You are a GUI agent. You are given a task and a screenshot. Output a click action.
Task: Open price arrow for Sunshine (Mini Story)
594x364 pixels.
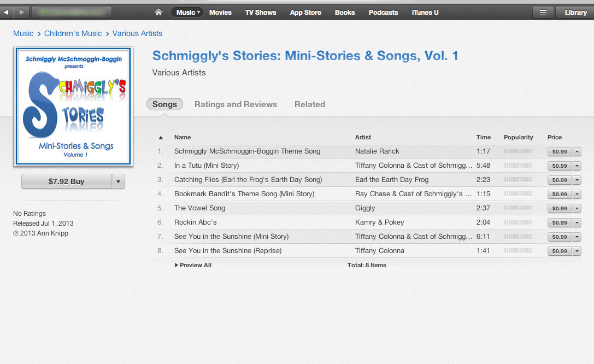click(x=577, y=237)
